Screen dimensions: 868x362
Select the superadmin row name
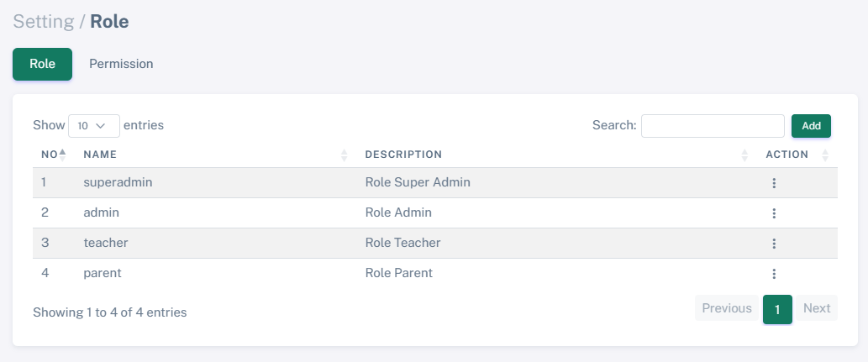click(x=118, y=182)
